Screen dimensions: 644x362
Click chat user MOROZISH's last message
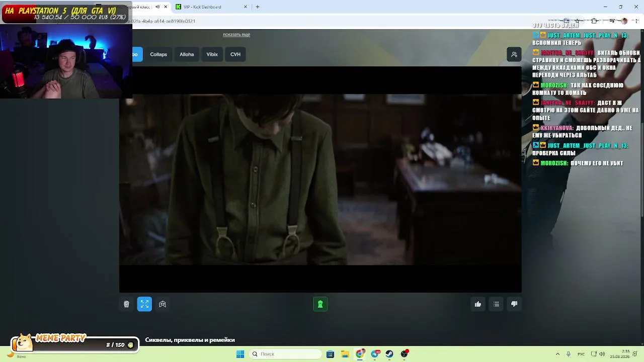coord(597,163)
